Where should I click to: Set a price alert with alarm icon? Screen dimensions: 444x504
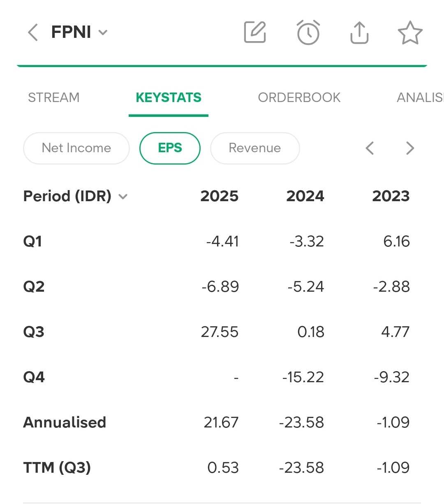pos(308,32)
